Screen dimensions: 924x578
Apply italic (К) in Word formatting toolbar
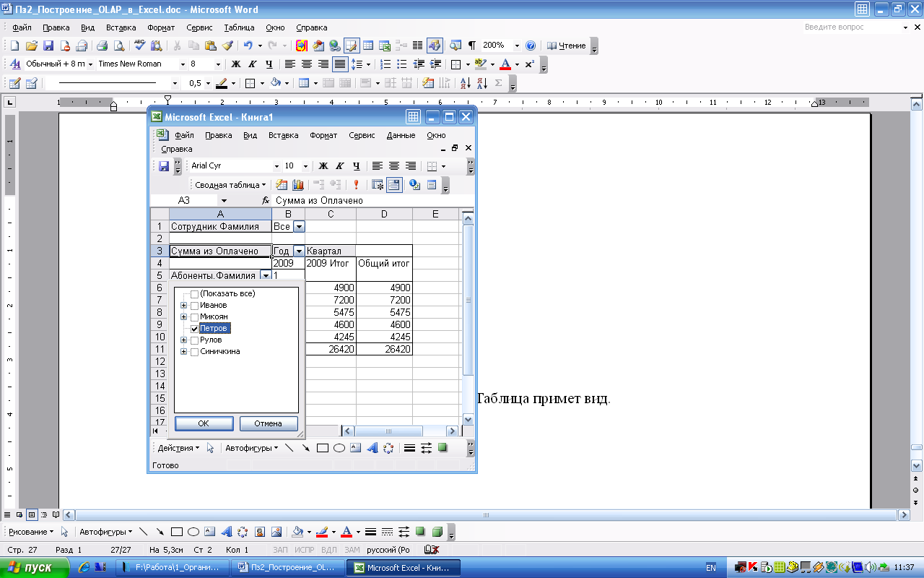[x=252, y=64]
